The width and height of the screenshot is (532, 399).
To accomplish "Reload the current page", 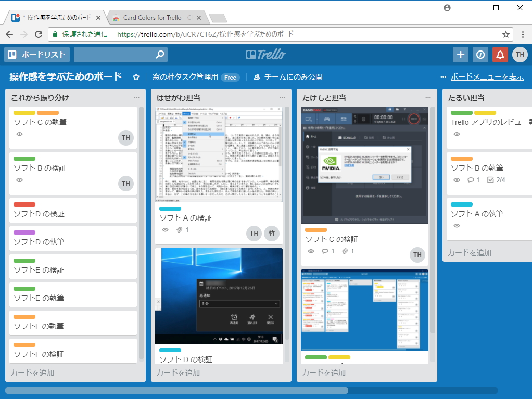I will tap(39, 34).
